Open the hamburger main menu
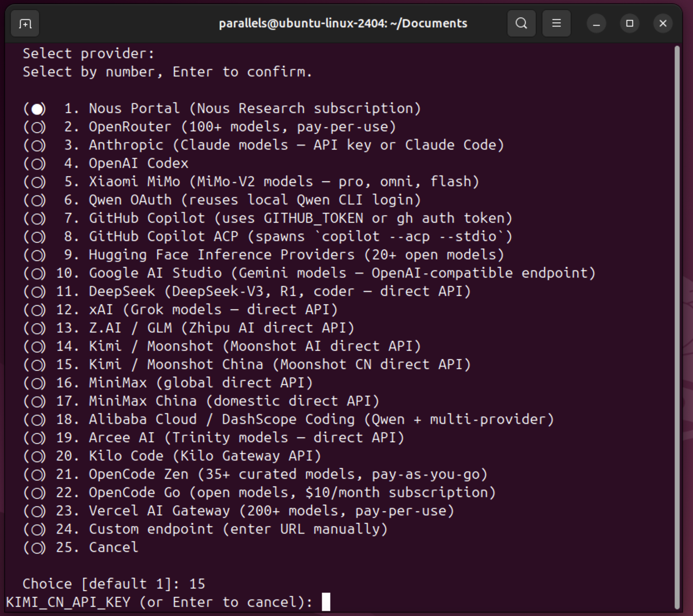693x616 pixels. (x=556, y=24)
